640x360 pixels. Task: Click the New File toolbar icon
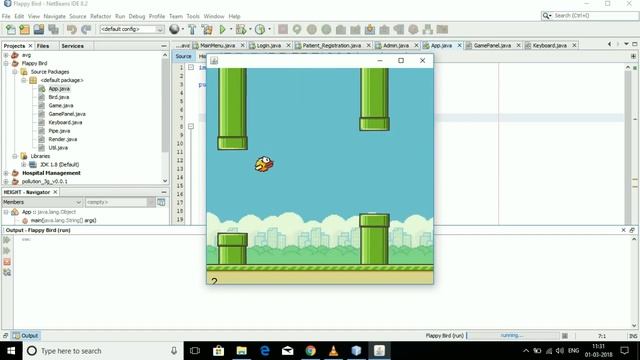(x=10, y=29)
